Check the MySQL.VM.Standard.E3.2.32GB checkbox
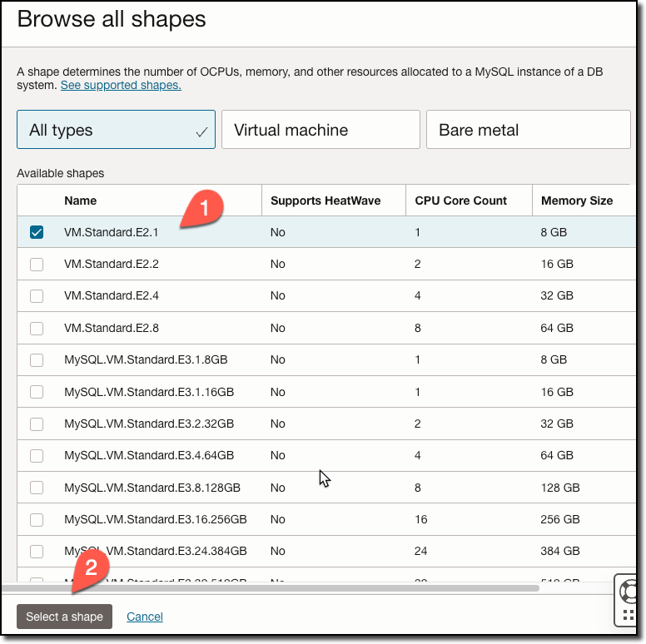 37,424
